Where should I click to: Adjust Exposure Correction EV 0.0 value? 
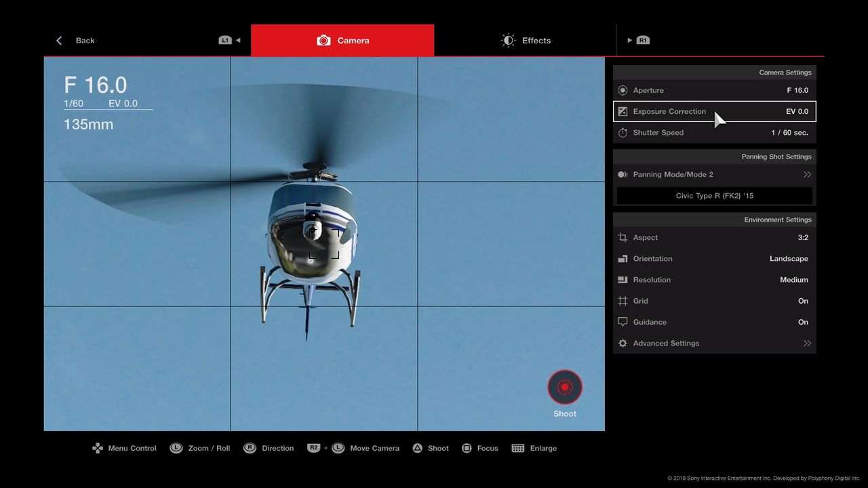click(797, 112)
